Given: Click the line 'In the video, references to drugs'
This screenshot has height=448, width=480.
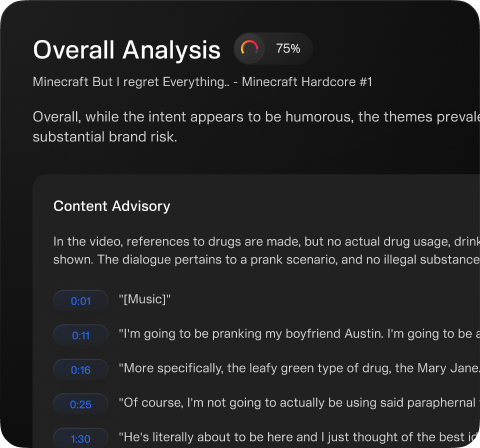Looking at the screenshot, I should 266,242.
